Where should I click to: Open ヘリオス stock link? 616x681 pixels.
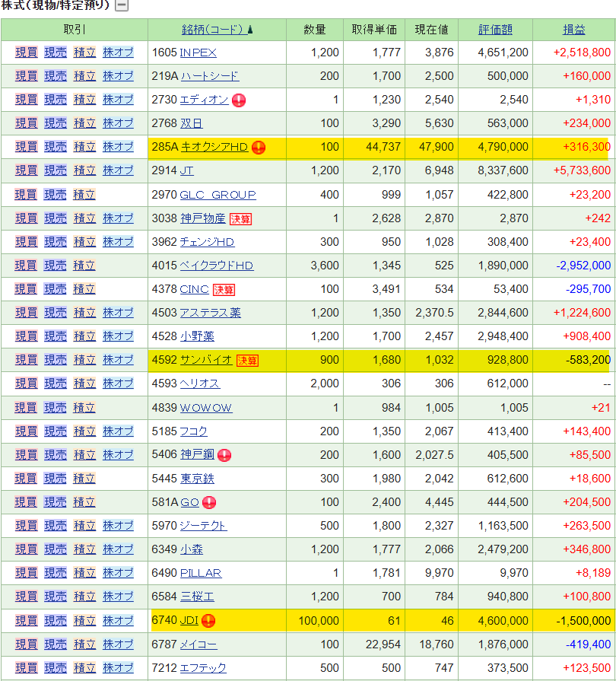[x=200, y=383]
